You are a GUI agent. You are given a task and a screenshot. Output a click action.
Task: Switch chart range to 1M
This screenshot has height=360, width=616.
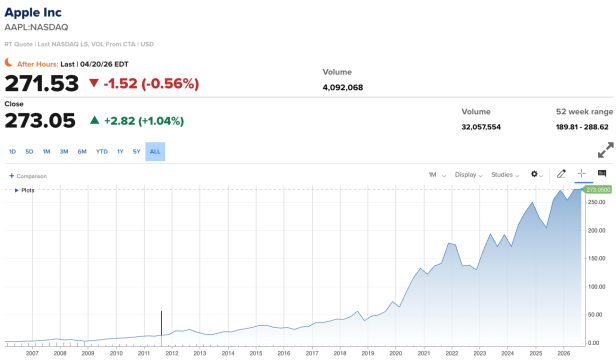click(x=46, y=152)
